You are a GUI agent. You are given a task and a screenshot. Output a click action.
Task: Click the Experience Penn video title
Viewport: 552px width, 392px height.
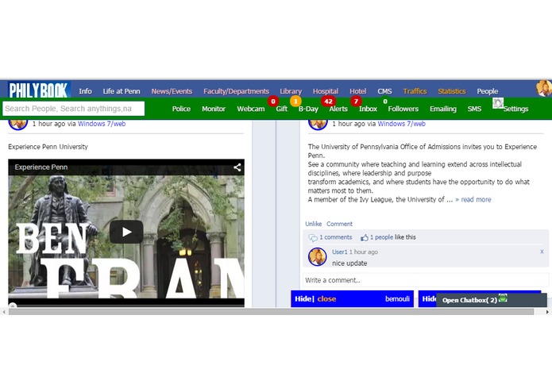coord(41,167)
